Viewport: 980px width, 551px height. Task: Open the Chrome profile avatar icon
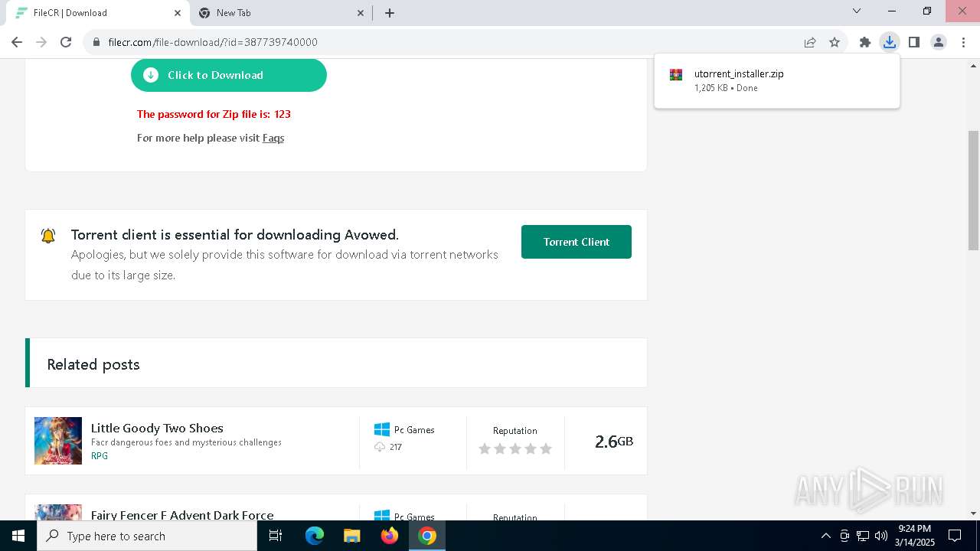938,42
